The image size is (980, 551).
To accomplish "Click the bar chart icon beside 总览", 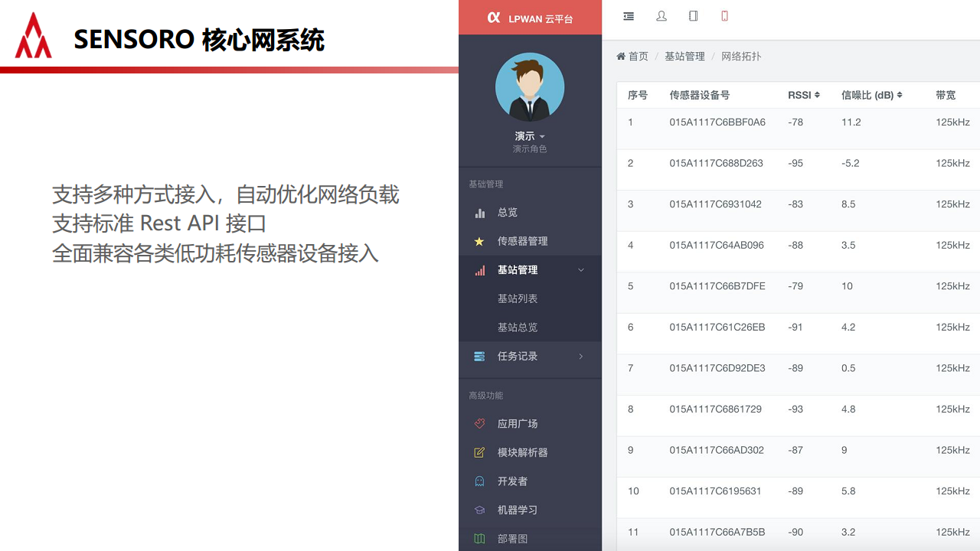I will click(x=480, y=213).
